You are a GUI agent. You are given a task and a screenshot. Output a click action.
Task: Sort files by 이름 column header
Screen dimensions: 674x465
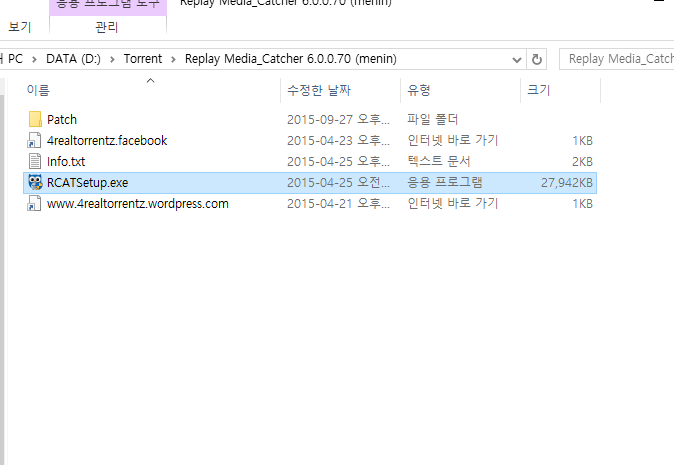click(38, 90)
